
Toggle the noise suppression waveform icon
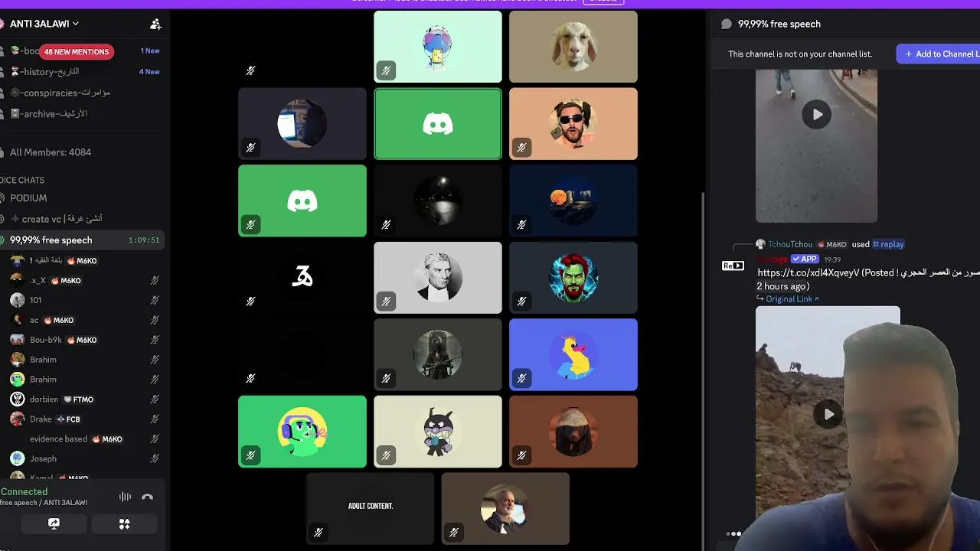(x=125, y=497)
